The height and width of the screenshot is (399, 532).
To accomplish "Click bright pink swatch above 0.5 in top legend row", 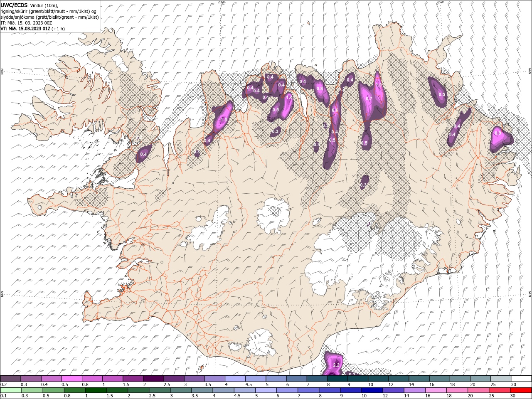I will click(x=71, y=379).
